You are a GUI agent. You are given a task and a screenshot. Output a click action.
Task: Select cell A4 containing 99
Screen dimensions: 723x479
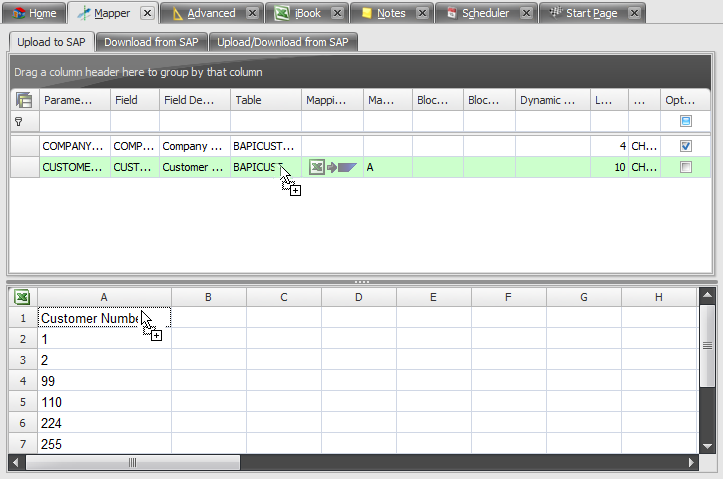(104, 381)
